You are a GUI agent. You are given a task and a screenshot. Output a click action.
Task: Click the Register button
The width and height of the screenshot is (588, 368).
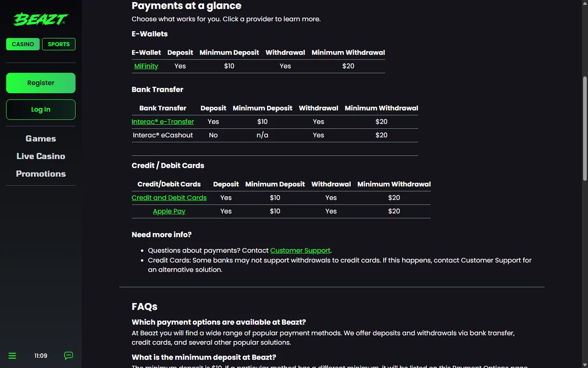click(41, 83)
